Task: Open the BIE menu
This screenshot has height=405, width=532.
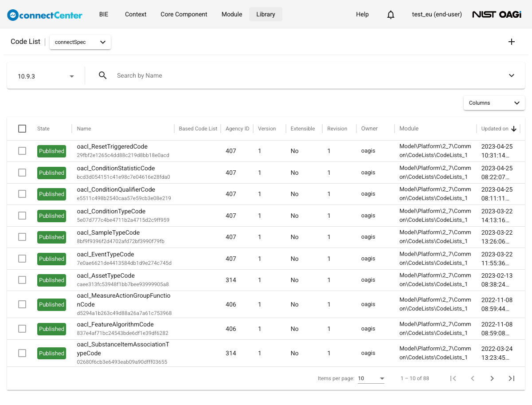Action: point(104,14)
